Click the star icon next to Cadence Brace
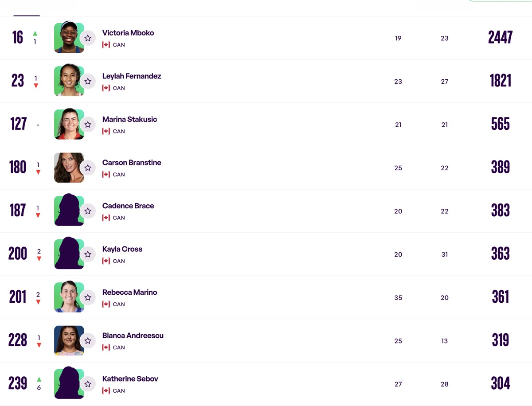This screenshot has height=406, width=532. (x=88, y=211)
